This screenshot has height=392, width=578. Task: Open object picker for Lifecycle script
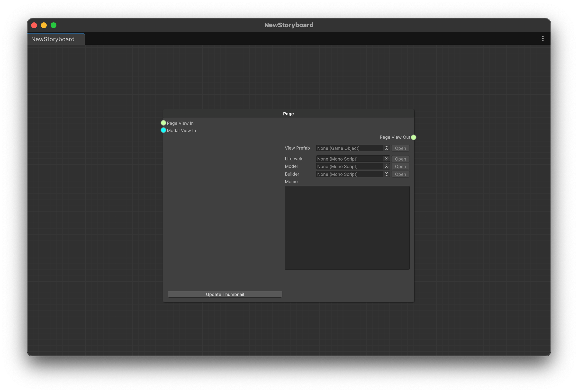click(386, 159)
